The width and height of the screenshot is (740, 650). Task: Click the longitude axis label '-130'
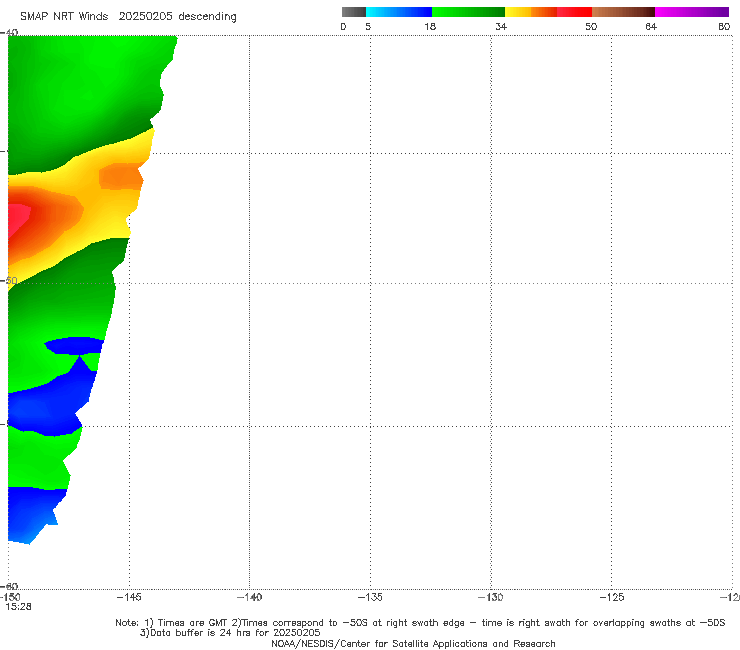(491, 597)
